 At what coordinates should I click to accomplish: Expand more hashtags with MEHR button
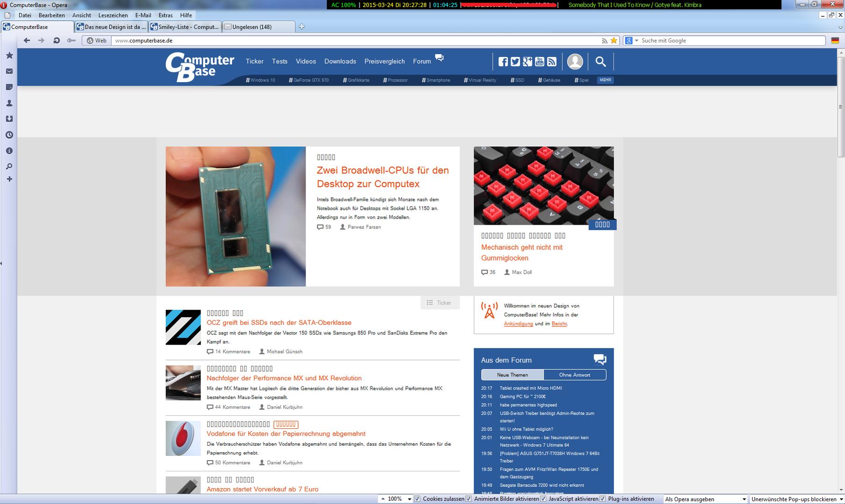pos(605,80)
